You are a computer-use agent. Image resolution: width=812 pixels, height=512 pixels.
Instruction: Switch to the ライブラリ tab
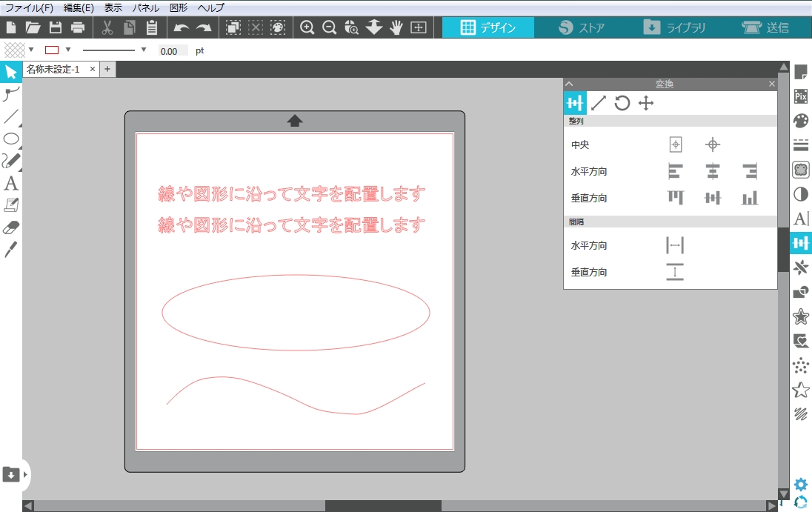pos(674,28)
